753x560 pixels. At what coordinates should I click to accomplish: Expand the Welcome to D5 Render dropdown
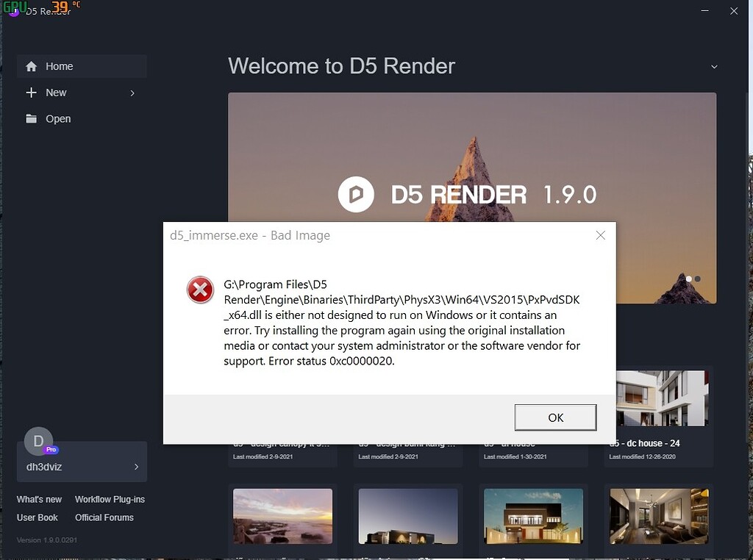tap(714, 66)
